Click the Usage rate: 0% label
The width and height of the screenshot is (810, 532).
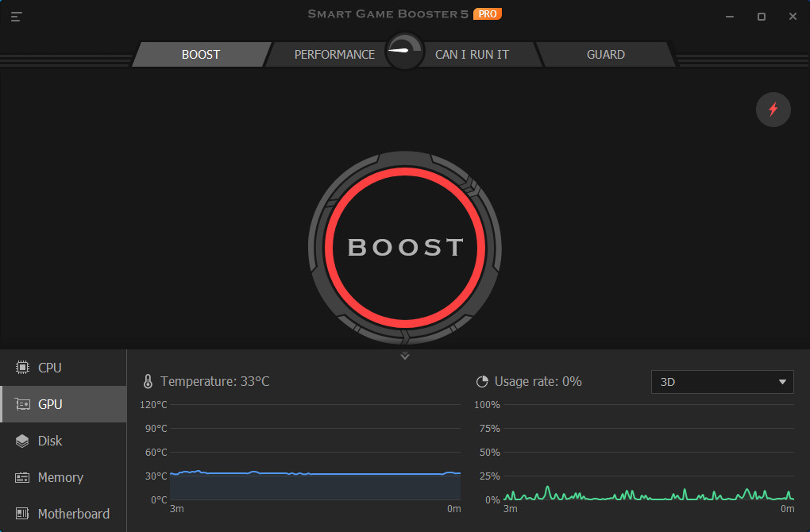pyautogui.click(x=538, y=381)
